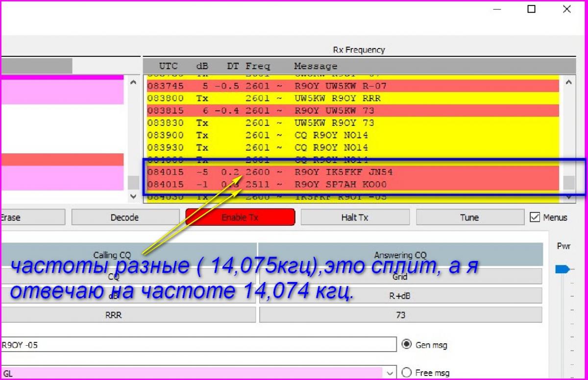Select the R9OY IK5FKF JN54 decoded message
Viewport: 588px width, 380px height.
[x=343, y=172]
